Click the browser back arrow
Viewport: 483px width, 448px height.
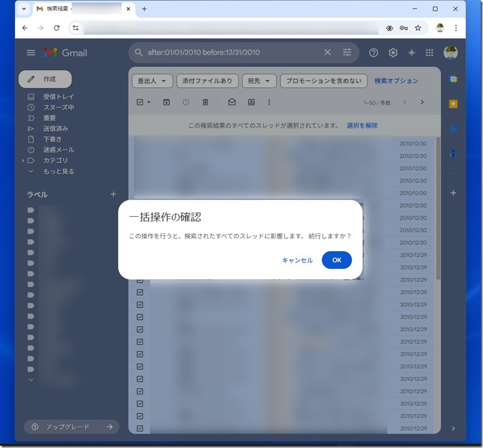click(25, 28)
